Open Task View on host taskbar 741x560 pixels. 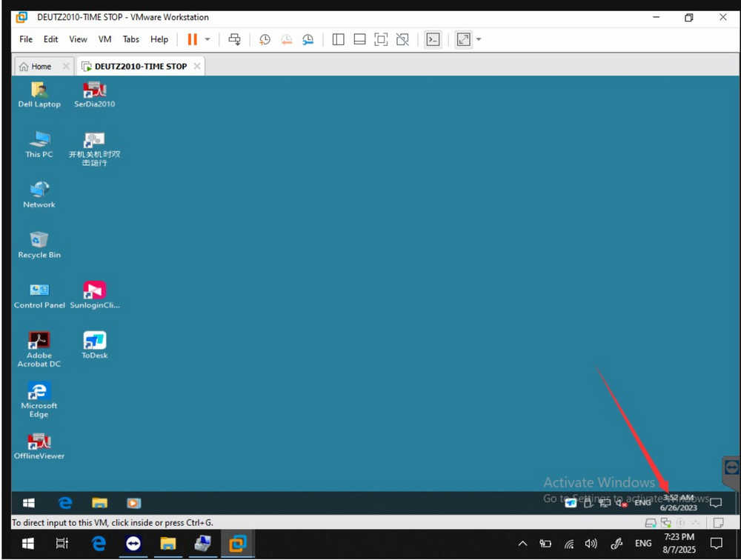click(x=62, y=544)
